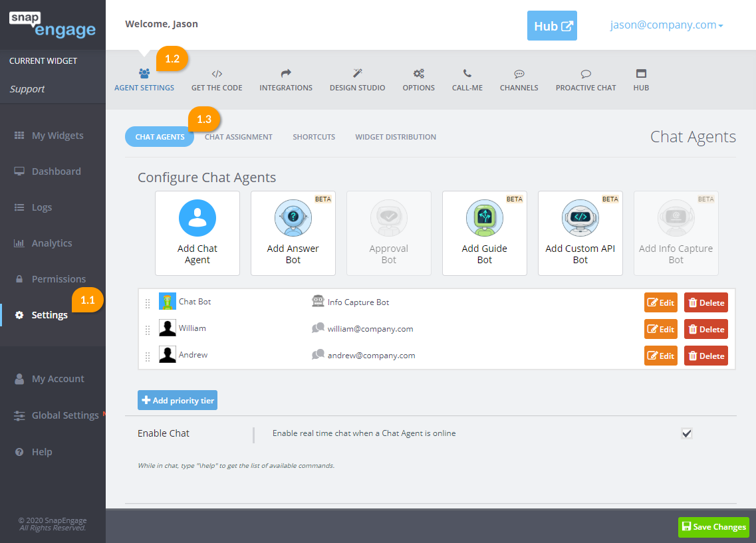Click the Add Chat Agent icon

[197, 218]
